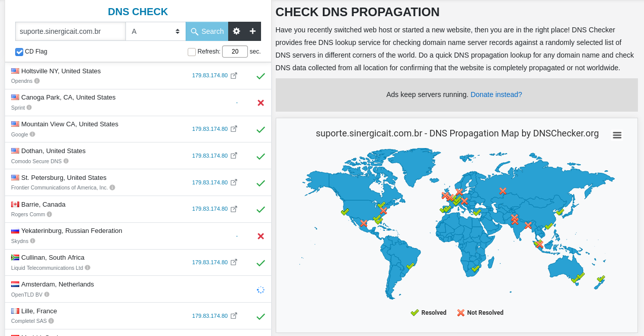Screen dimensions: 644x336
Task: Click IP 179.83.174.80 for Mountain View CA
Action: [210, 129]
